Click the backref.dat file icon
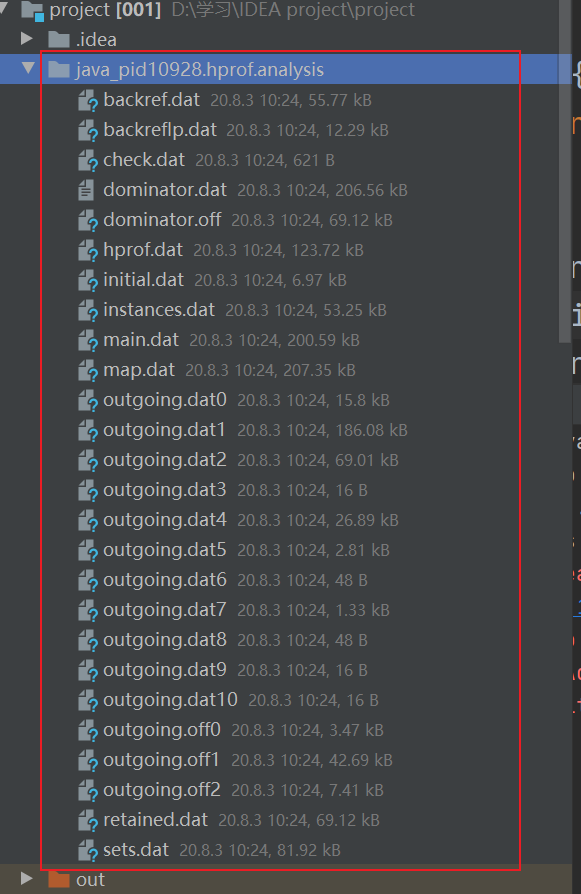The width and height of the screenshot is (581, 894). pos(88,101)
